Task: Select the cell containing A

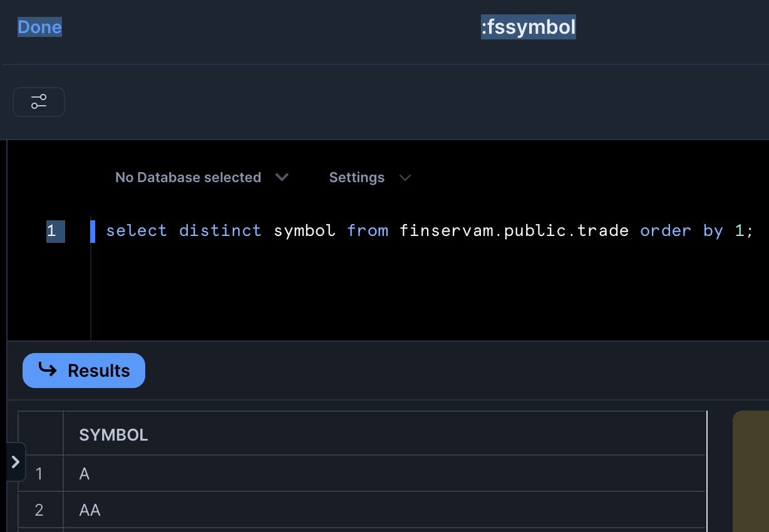Action: coord(85,474)
